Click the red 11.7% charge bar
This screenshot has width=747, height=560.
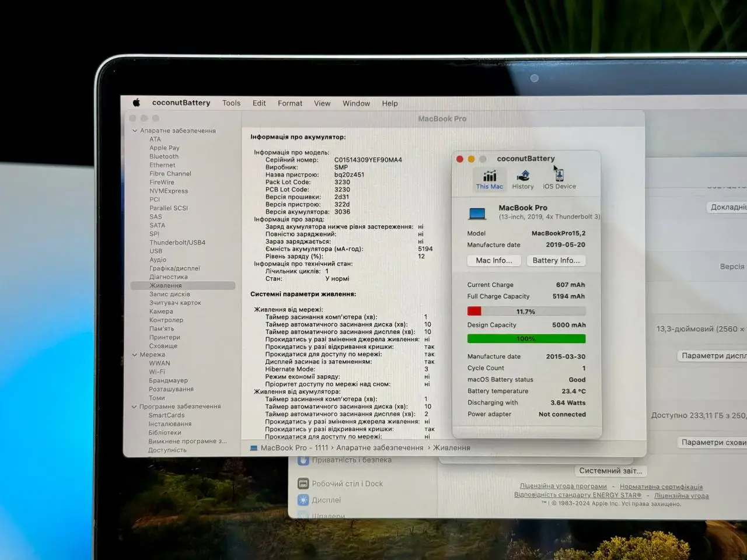tap(526, 311)
